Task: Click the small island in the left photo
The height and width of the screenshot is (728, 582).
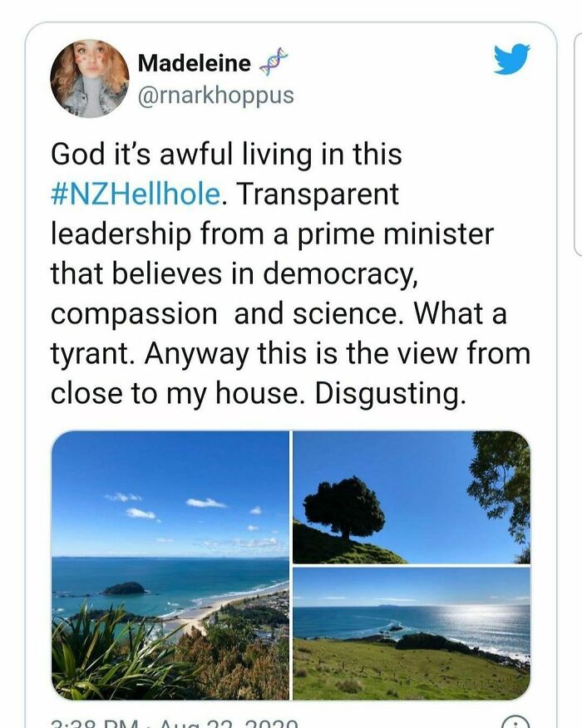Action: pyautogui.click(x=125, y=588)
